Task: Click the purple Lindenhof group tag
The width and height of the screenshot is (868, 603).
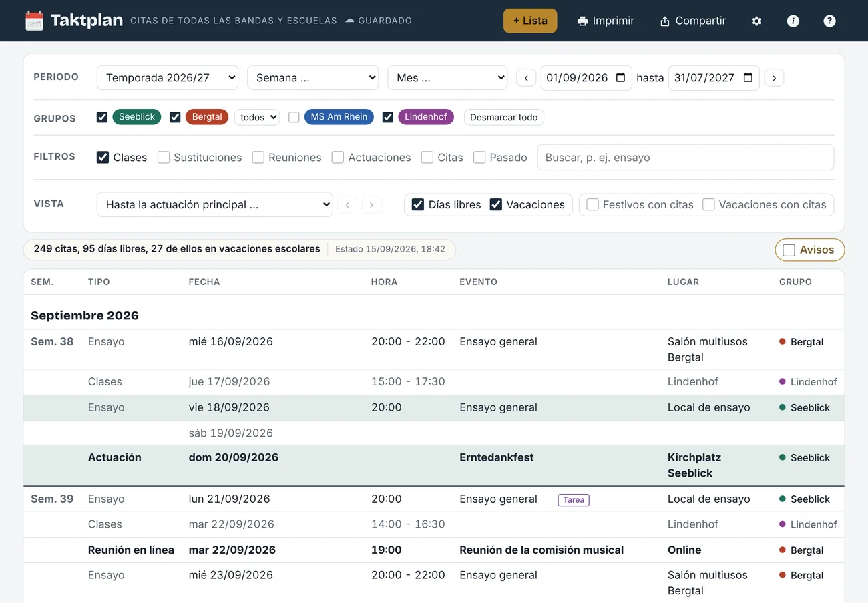Action: 426,117
